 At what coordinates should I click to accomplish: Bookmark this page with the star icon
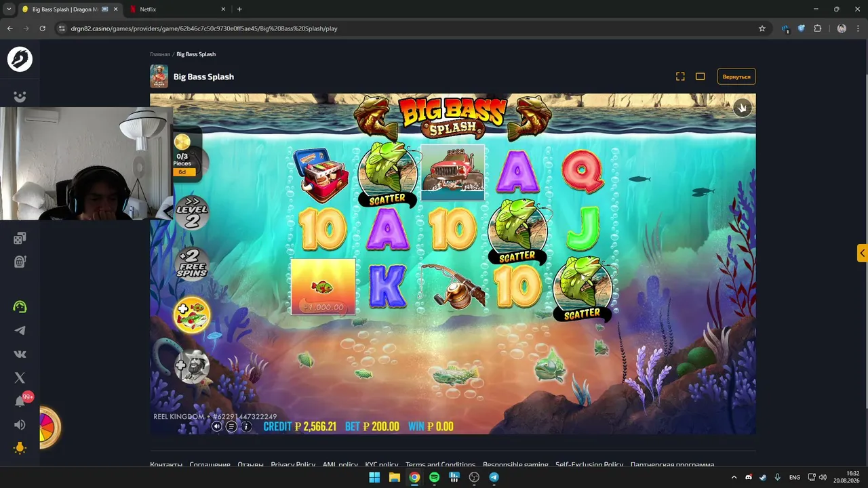click(x=762, y=28)
